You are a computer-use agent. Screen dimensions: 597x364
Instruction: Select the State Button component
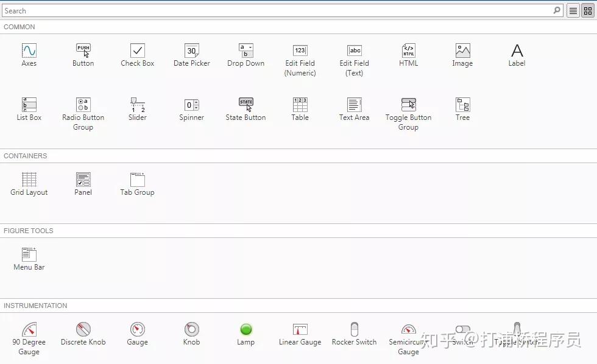246,109
